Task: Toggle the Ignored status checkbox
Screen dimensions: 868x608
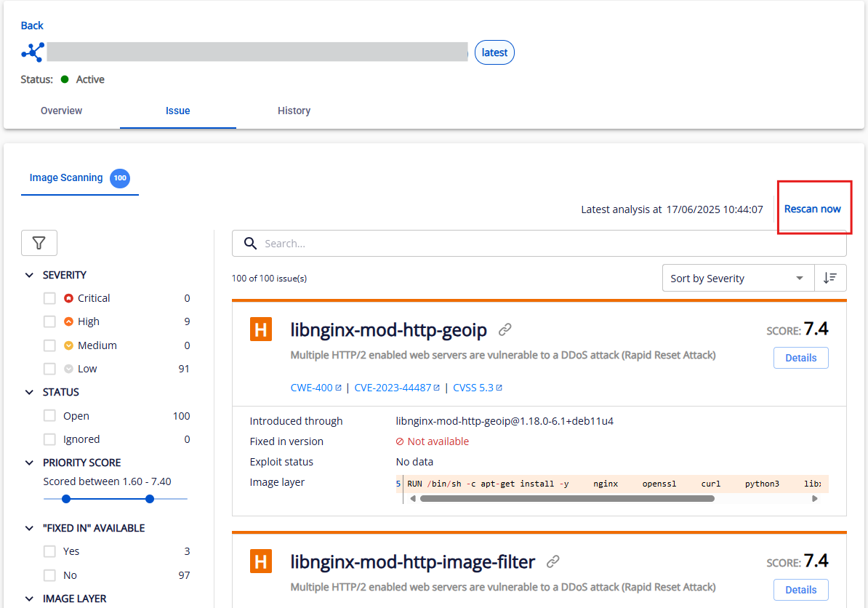Action: coord(50,440)
